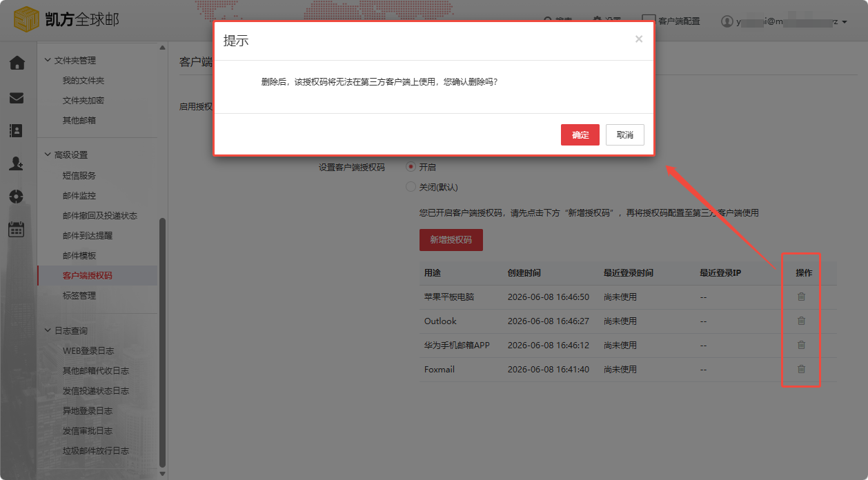Screen dimensions: 868x480
Task: Cancel the deletion with 取消 button
Action: [624, 135]
